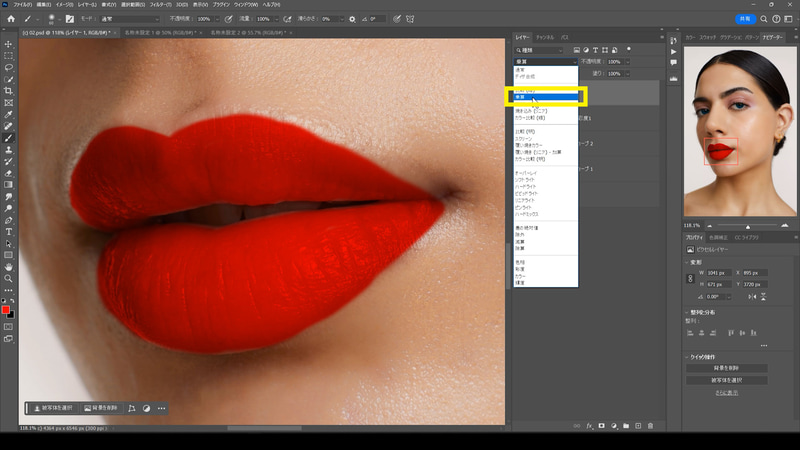Image resolution: width=800 pixels, height=450 pixels.
Task: Select the Hand tool
Action: [8, 267]
